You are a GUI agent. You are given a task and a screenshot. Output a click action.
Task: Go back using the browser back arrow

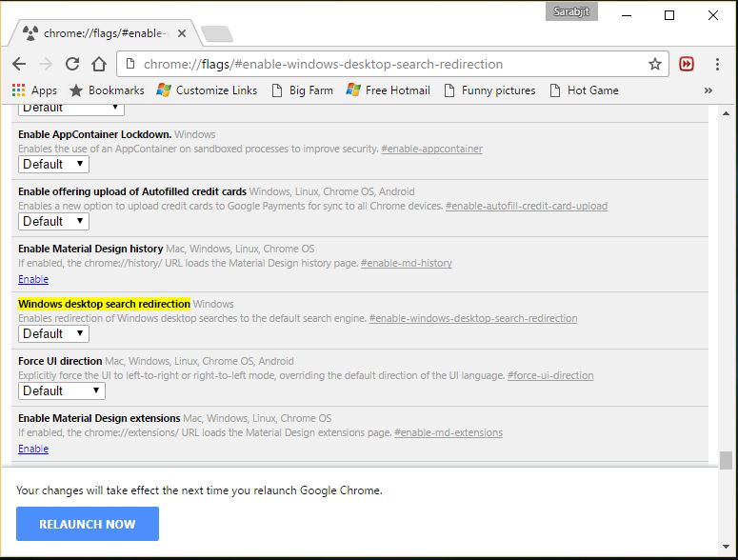point(19,64)
